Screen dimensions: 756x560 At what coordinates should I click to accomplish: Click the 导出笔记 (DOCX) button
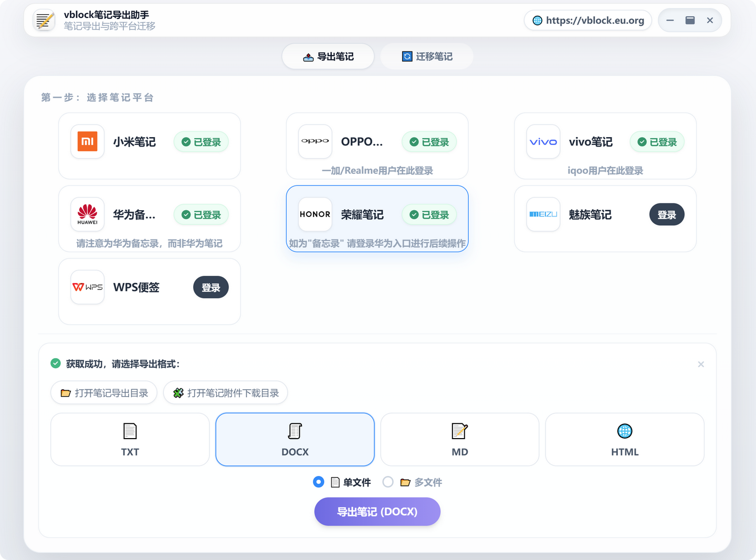tap(377, 512)
